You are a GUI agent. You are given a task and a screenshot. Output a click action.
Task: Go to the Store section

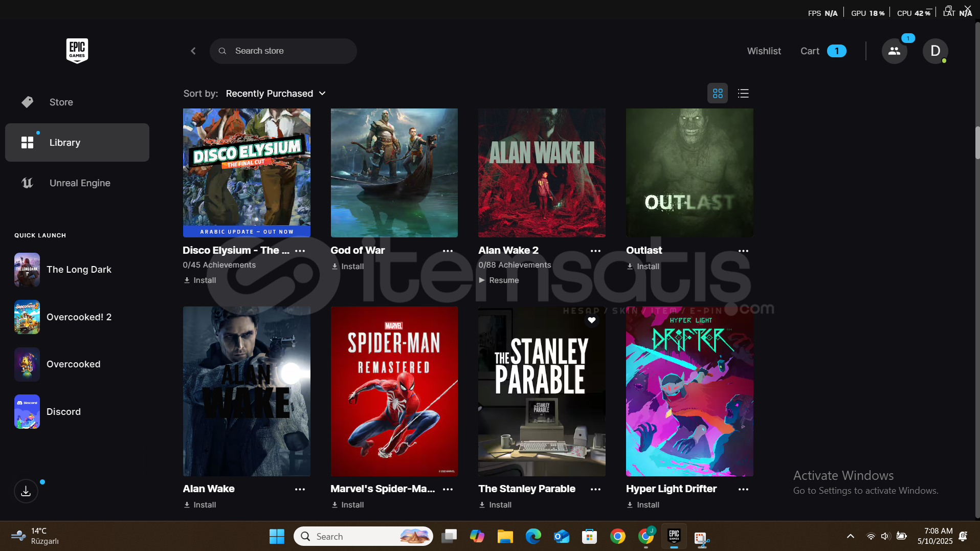77,102
